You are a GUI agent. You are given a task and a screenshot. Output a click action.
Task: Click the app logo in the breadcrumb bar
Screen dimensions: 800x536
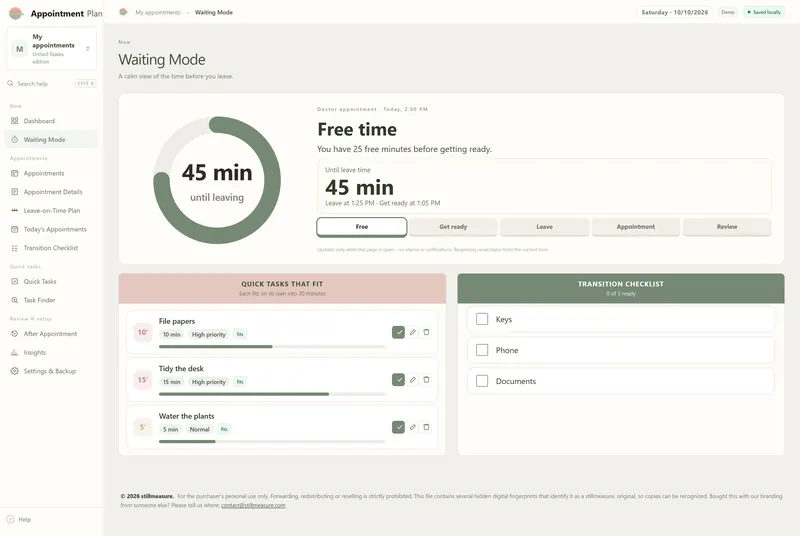123,12
